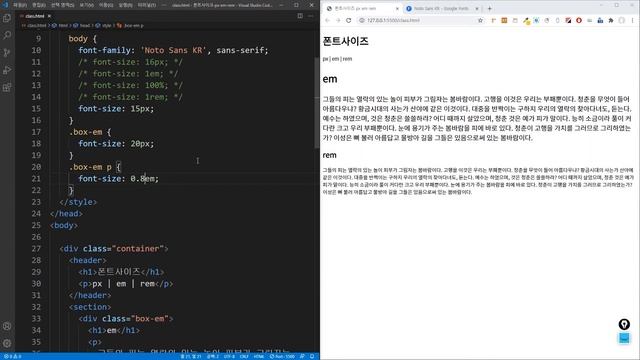
Task: Close the Noto Sans KR Google Fonts tab
Action: tap(477, 8)
